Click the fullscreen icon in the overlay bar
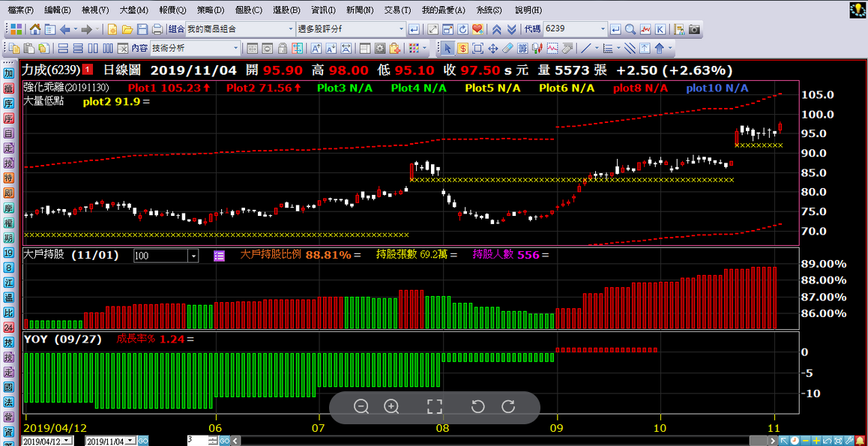This screenshot has height=446, width=868. (x=435, y=407)
